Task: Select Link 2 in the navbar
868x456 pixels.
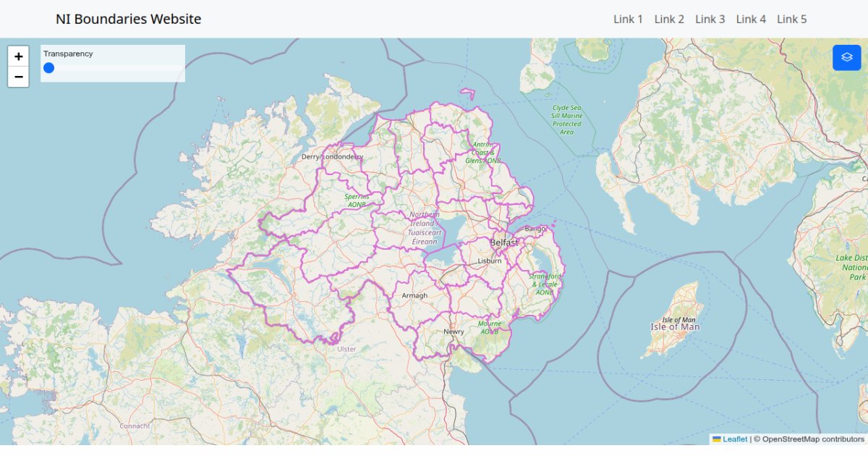Action: [x=669, y=19]
